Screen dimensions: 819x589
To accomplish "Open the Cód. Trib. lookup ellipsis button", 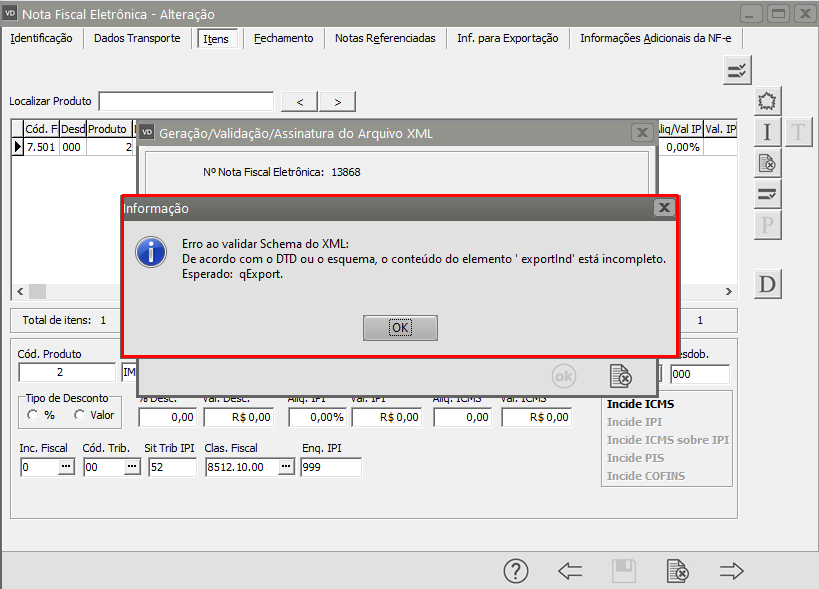I will [131, 467].
